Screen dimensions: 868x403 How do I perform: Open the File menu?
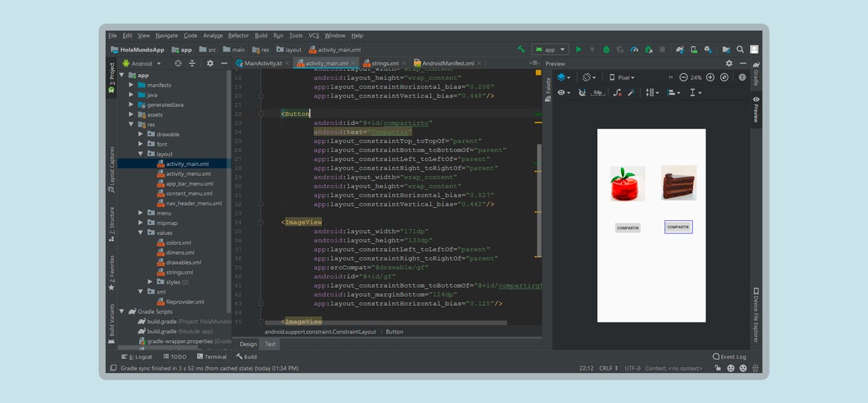point(112,35)
